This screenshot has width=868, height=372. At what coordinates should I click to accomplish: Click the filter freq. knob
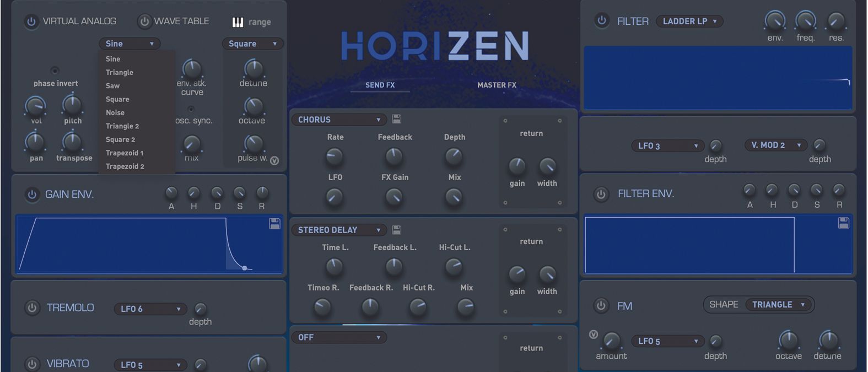(806, 21)
